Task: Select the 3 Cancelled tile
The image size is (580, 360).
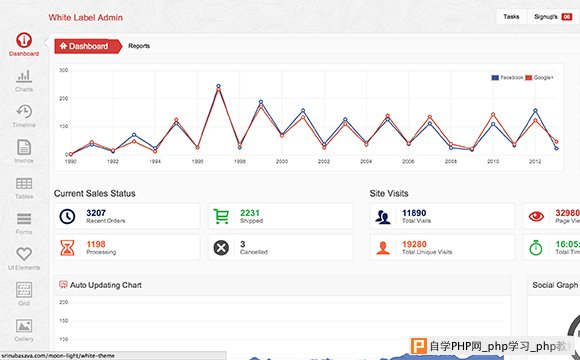Action: [281, 247]
